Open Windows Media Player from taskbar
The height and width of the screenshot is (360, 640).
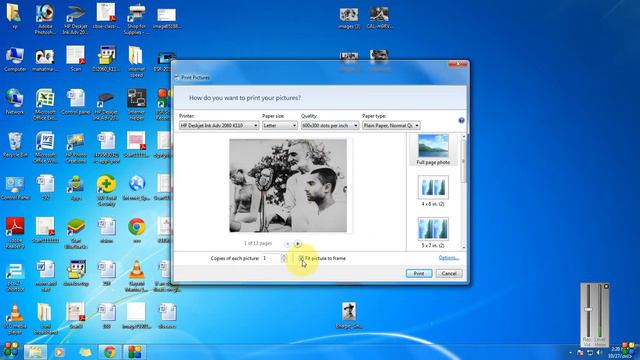pos(60,352)
